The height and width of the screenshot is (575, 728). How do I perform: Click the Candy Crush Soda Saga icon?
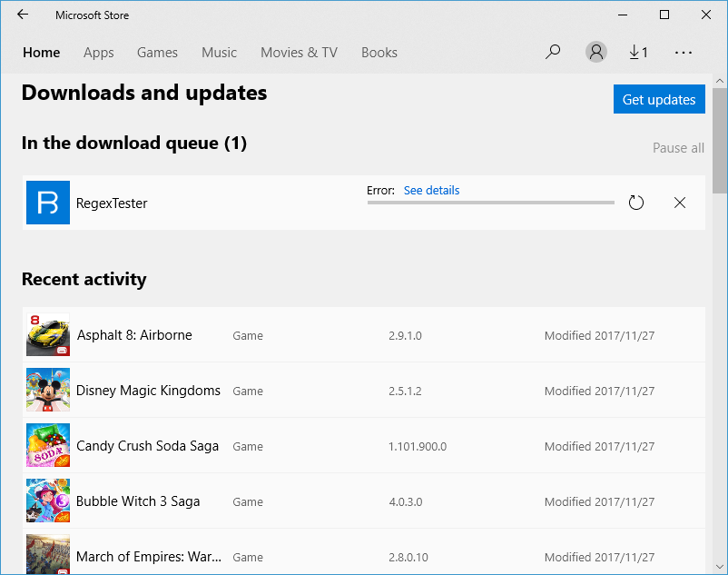coord(48,445)
